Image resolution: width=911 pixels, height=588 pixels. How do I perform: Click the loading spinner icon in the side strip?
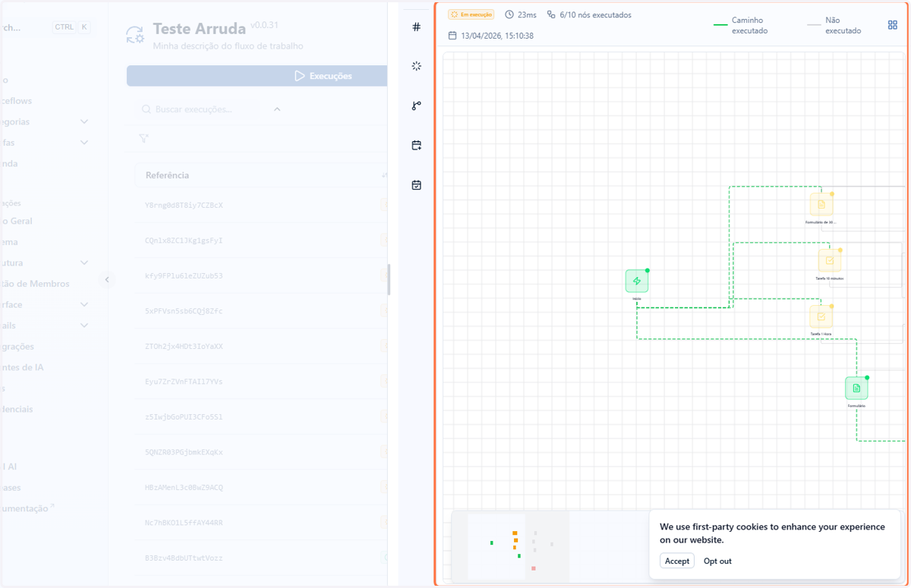pos(416,66)
